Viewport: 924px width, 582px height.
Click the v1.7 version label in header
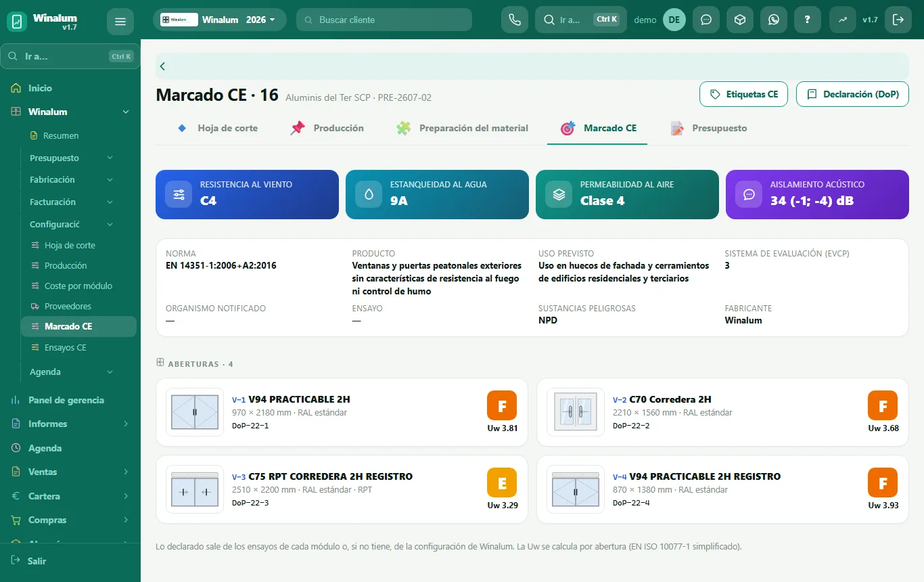(x=870, y=20)
